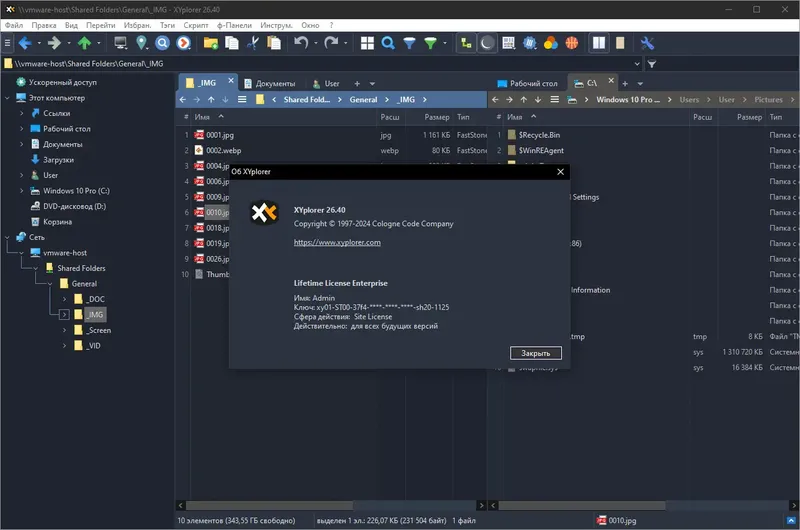Open the Views four-squares icon
Viewport: 800px width, 530px height.
coord(367,43)
